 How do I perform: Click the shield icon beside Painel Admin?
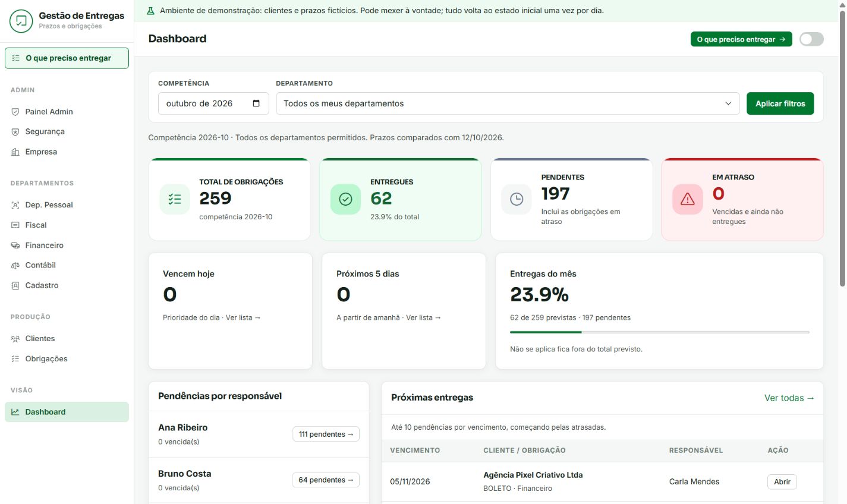(15, 112)
